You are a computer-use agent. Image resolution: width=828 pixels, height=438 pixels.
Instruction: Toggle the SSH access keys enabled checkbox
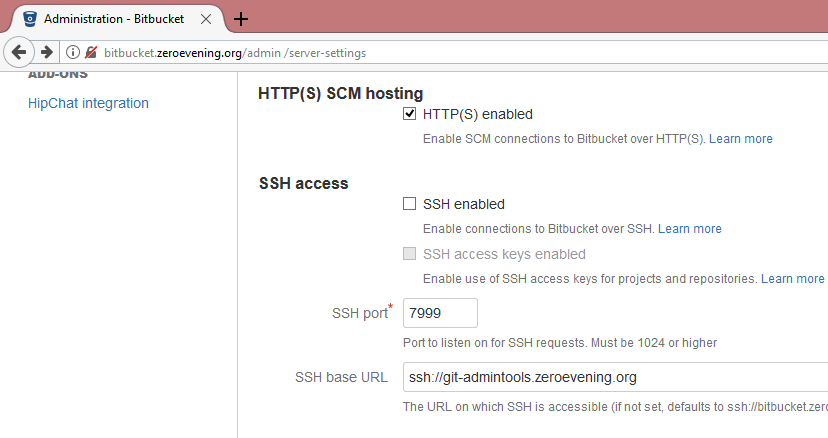(x=409, y=254)
